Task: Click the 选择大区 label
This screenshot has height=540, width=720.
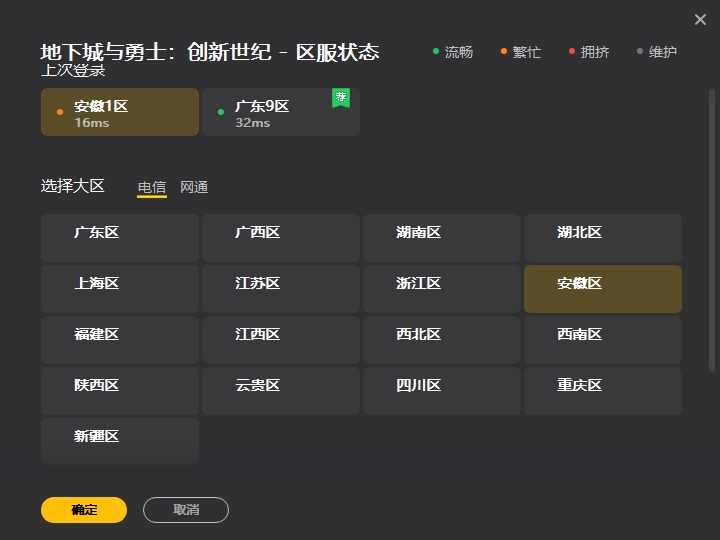Action: click(73, 186)
